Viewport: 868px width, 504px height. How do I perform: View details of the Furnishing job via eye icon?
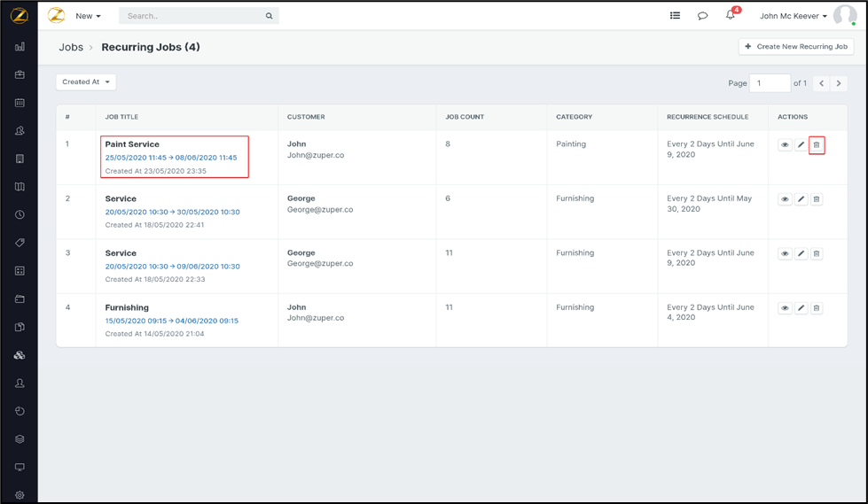click(x=785, y=308)
